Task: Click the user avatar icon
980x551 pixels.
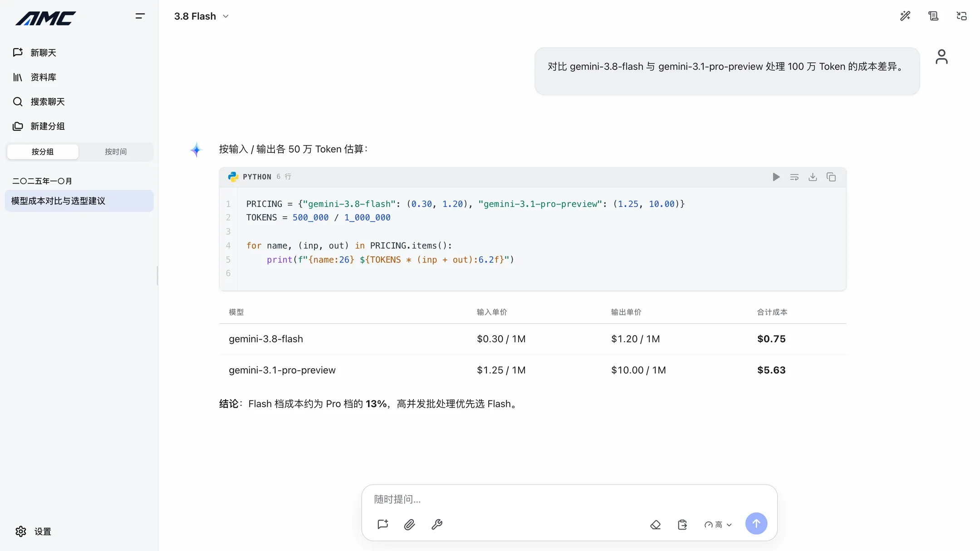Action: click(x=941, y=57)
